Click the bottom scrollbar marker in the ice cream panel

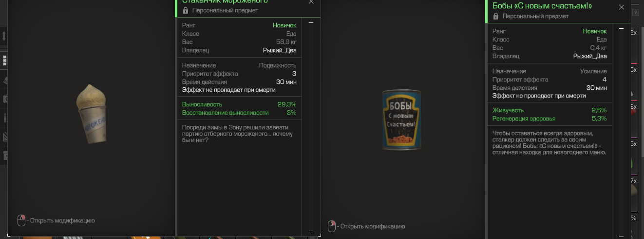(x=311, y=231)
